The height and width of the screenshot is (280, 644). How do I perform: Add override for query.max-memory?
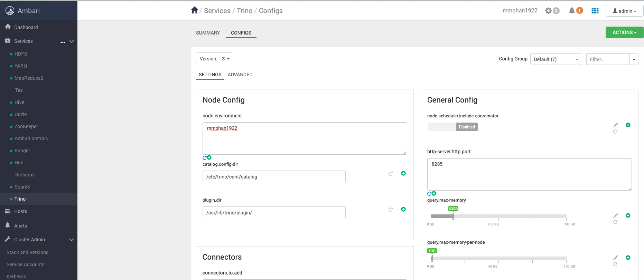pyautogui.click(x=628, y=215)
